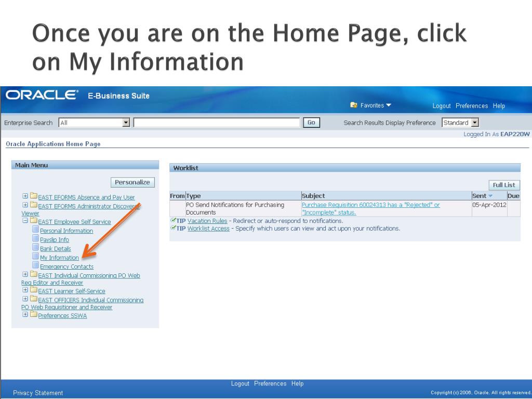Viewport: 532px width, 399px height.
Task: Click Help in the footer bar
Action: (297, 383)
